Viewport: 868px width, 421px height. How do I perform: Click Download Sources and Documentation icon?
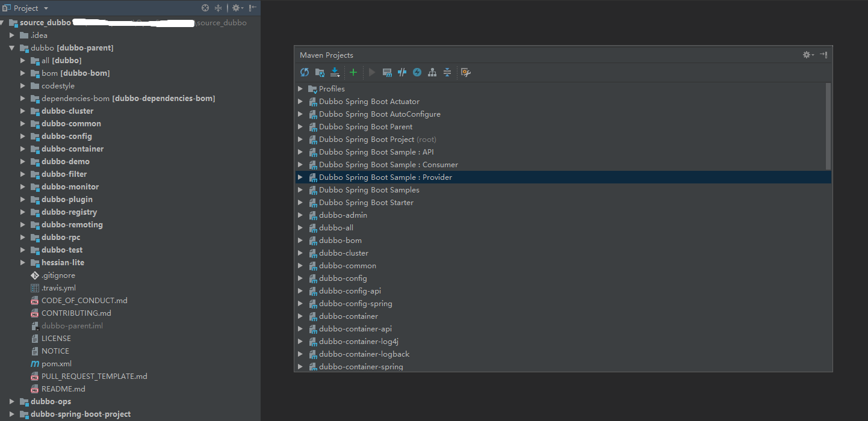coord(335,72)
